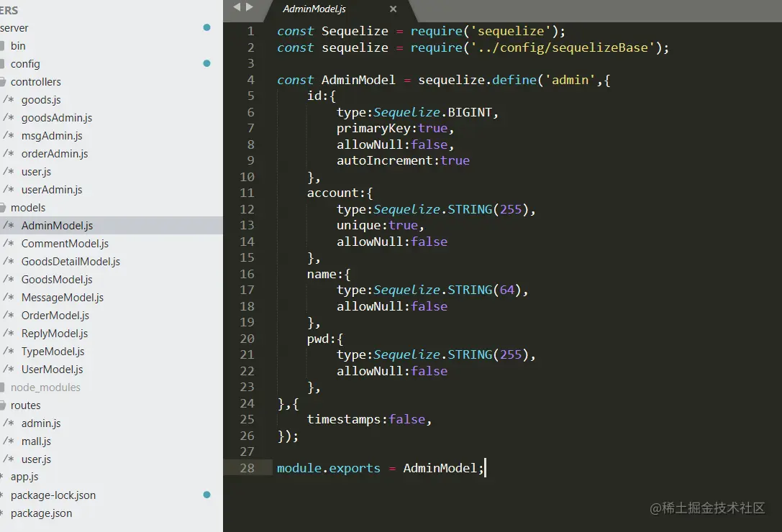The height and width of the screenshot is (532, 782).
Task: Click 'timestamps:false,' on line 25
Action: pos(369,419)
